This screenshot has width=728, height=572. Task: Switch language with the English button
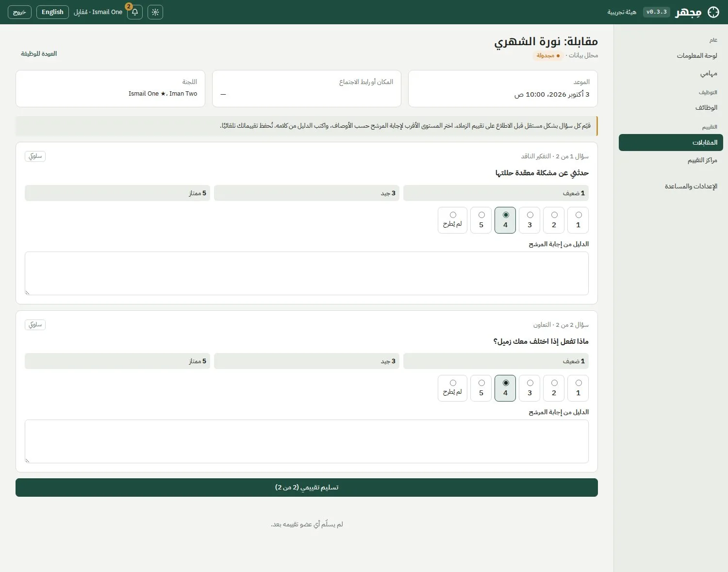coord(52,12)
